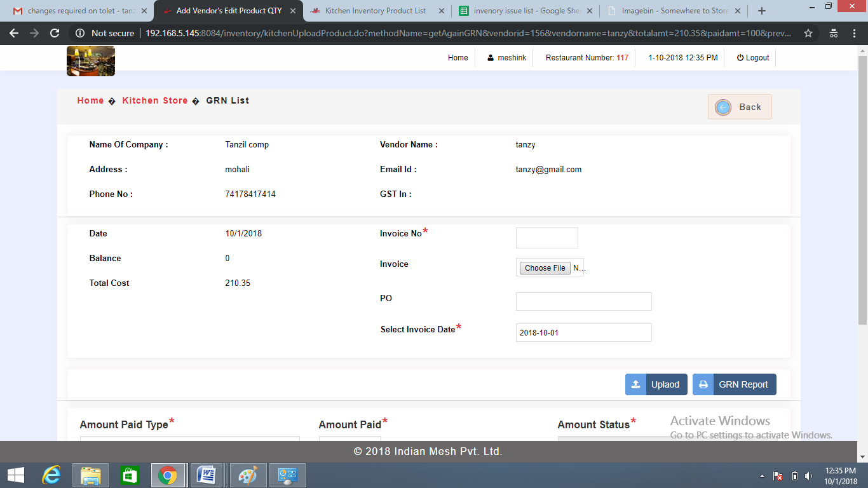The width and height of the screenshot is (868, 488).
Task: Show hidden system tray icons
Action: pyautogui.click(x=762, y=476)
